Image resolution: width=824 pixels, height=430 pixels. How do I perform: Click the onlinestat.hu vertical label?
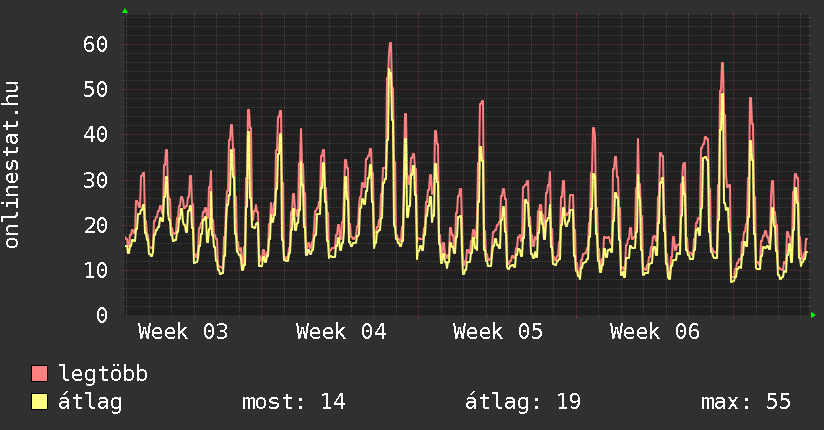coord(13,166)
